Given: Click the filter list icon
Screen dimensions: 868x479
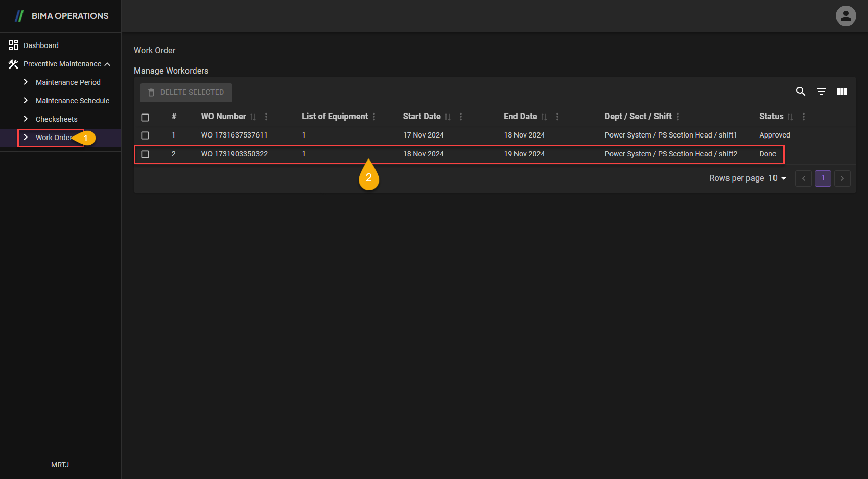Looking at the screenshot, I should pyautogui.click(x=822, y=92).
